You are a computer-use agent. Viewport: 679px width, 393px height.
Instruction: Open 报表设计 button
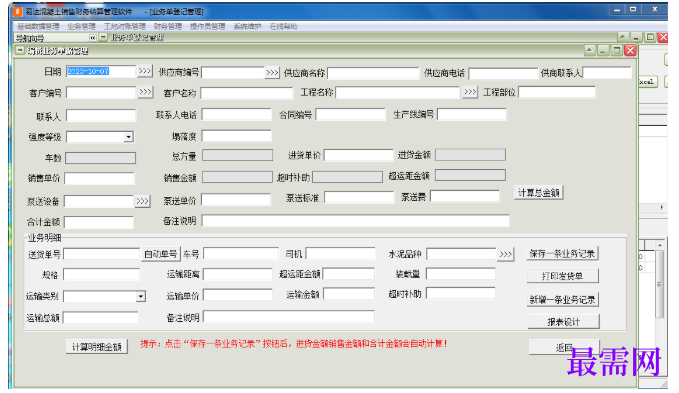564,322
